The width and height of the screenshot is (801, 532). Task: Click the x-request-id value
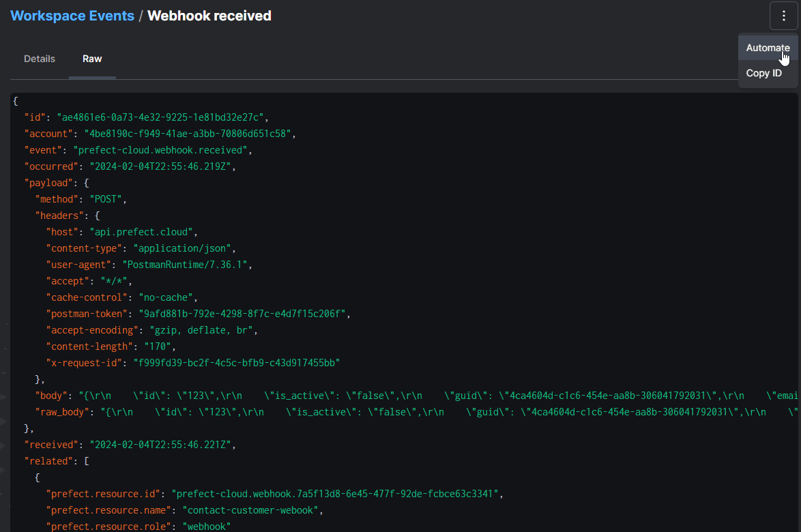236,363
